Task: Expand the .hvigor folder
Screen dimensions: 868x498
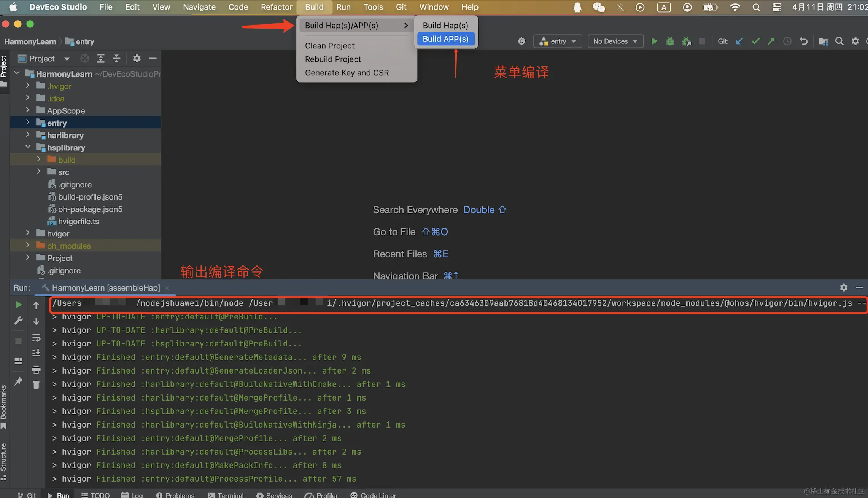Action: (x=27, y=86)
